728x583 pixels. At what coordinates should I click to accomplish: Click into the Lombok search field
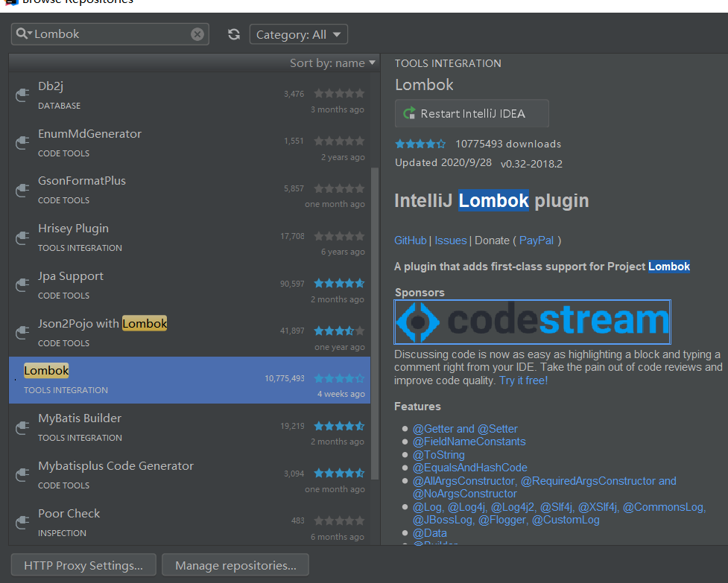tap(110, 34)
